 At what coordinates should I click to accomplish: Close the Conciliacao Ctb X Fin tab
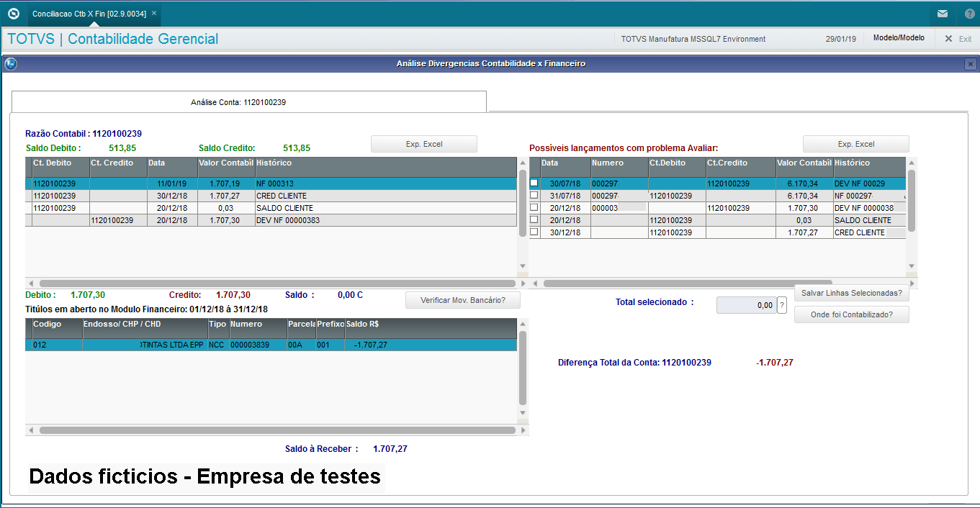tap(154, 13)
